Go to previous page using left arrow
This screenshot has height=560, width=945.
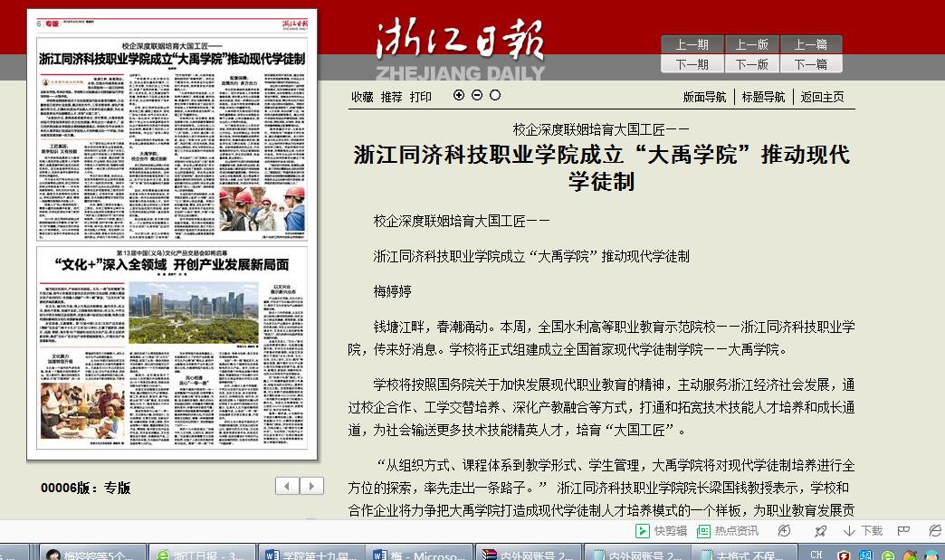pos(288,486)
